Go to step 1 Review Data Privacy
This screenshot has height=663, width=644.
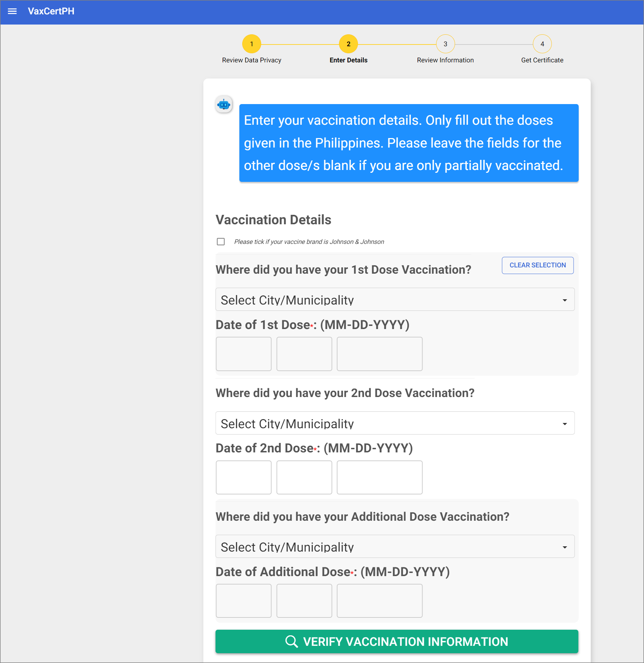pos(252,44)
